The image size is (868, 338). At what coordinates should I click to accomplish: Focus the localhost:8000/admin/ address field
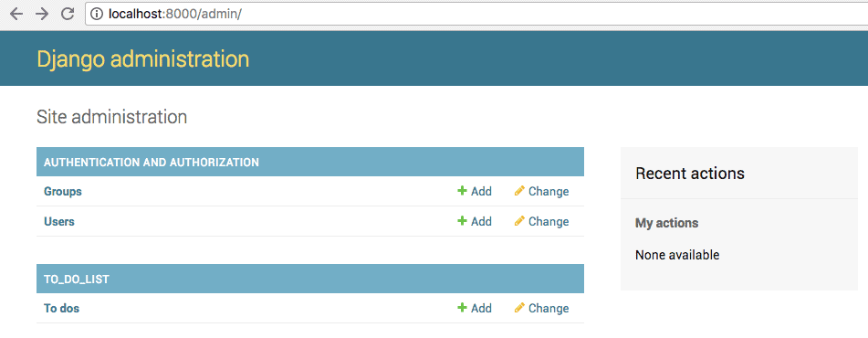476,14
